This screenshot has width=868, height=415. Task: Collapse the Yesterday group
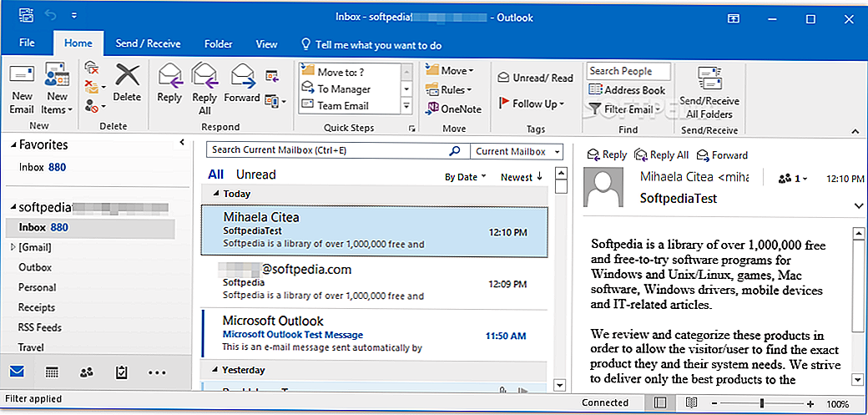[x=216, y=370]
